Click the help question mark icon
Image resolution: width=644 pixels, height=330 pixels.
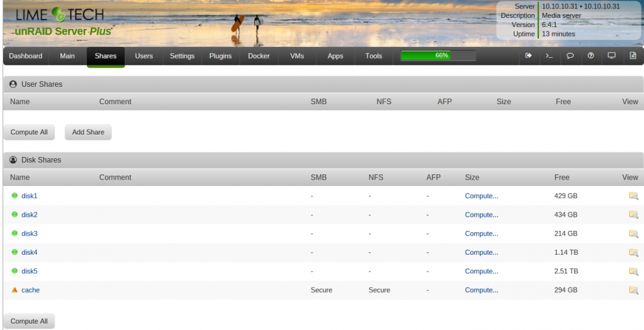(x=591, y=55)
